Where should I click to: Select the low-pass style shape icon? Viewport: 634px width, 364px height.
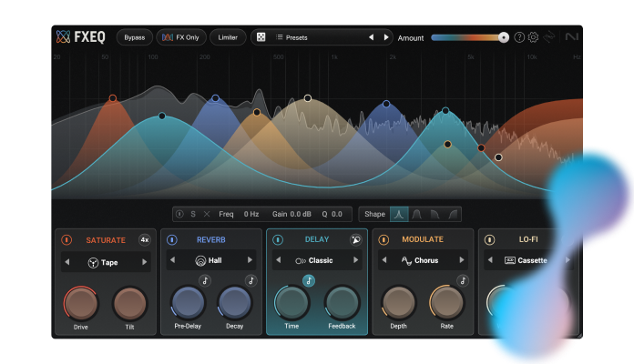pos(435,214)
